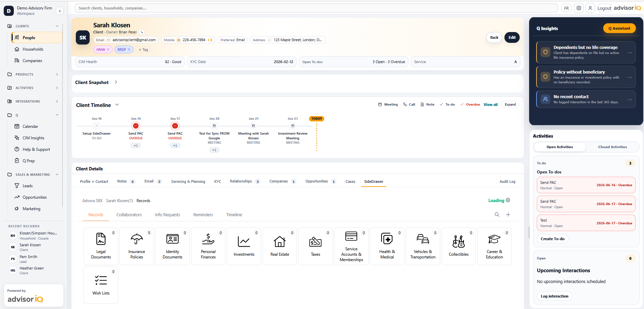Toggle the Overdue filter in Client Timeline
Image resolution: width=644 pixels, height=309 pixels.
470,105
